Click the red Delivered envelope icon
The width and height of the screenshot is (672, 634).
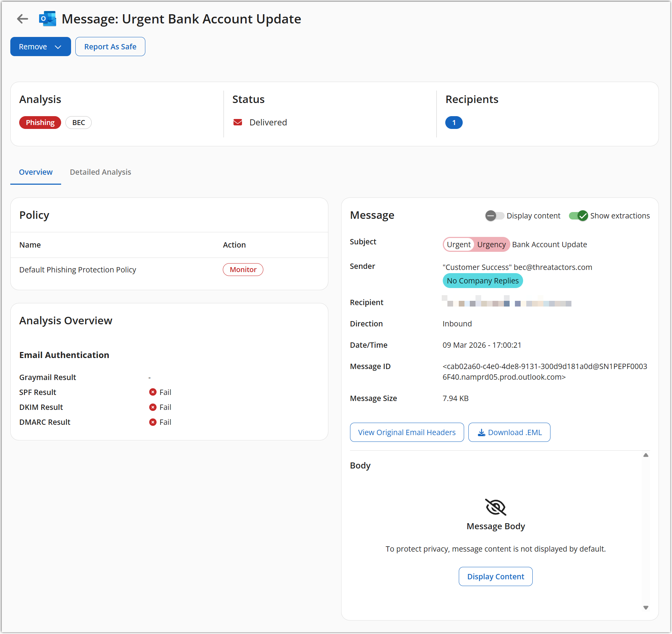238,123
